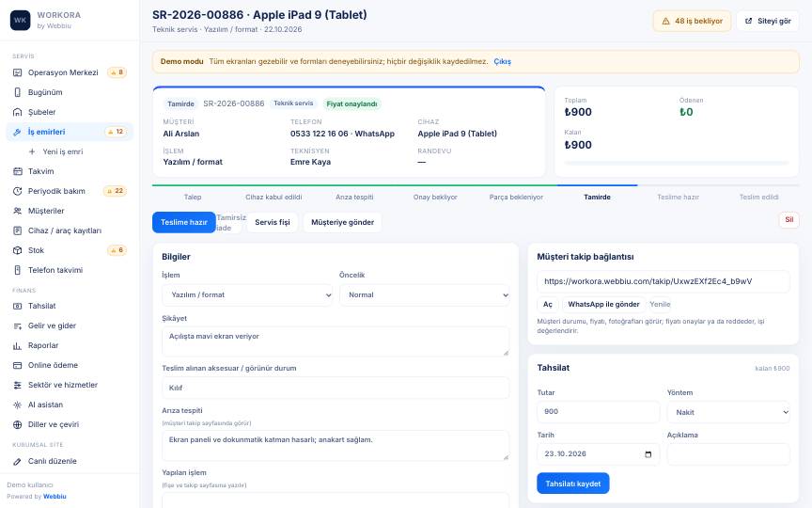Select the Talep stage tab

(x=193, y=197)
